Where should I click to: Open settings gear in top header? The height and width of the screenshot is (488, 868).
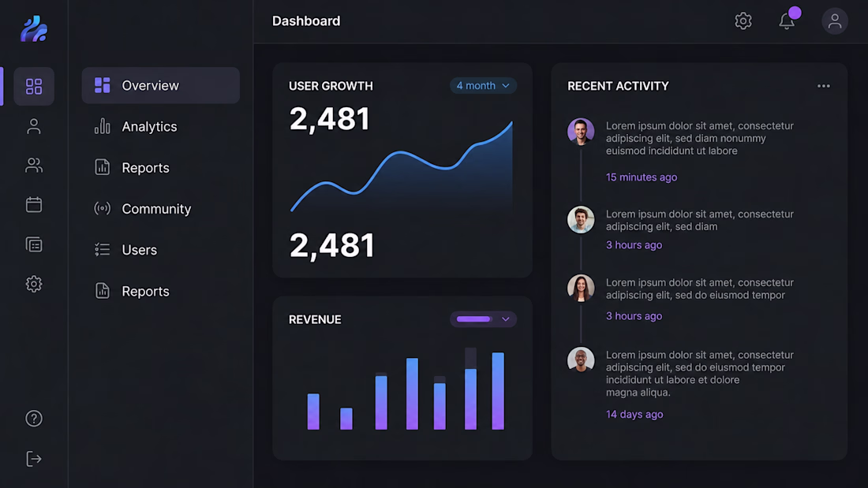pos(743,21)
